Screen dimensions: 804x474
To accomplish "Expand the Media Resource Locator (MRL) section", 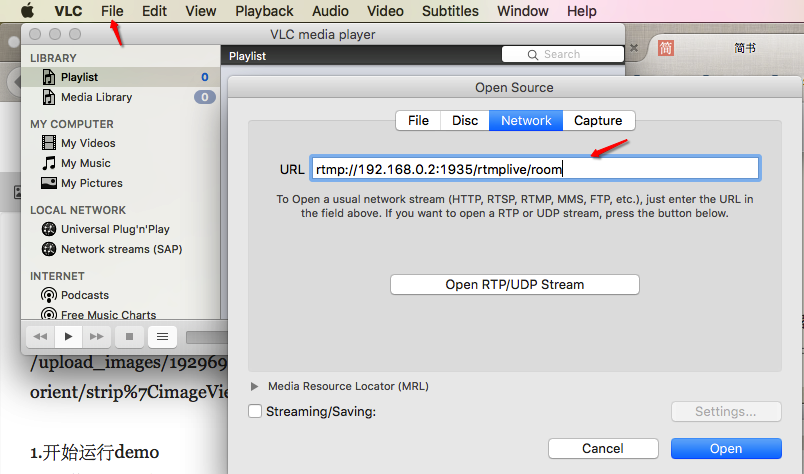I will click(254, 386).
